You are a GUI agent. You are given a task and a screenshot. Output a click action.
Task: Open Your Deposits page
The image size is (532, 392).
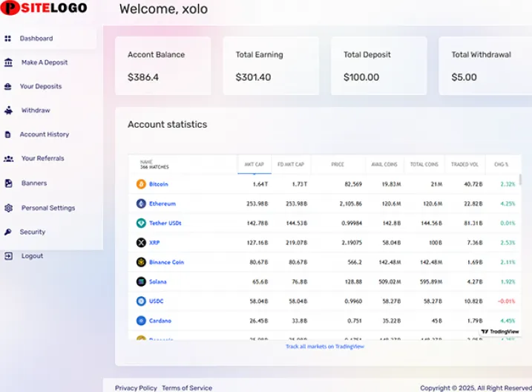(x=41, y=87)
